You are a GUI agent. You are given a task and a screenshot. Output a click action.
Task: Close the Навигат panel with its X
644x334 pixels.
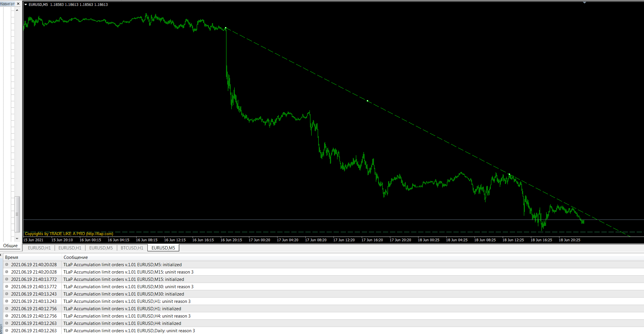[x=18, y=4]
